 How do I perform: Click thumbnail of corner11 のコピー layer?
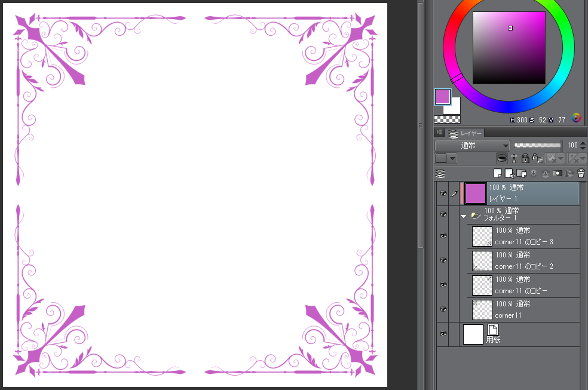coord(482,285)
